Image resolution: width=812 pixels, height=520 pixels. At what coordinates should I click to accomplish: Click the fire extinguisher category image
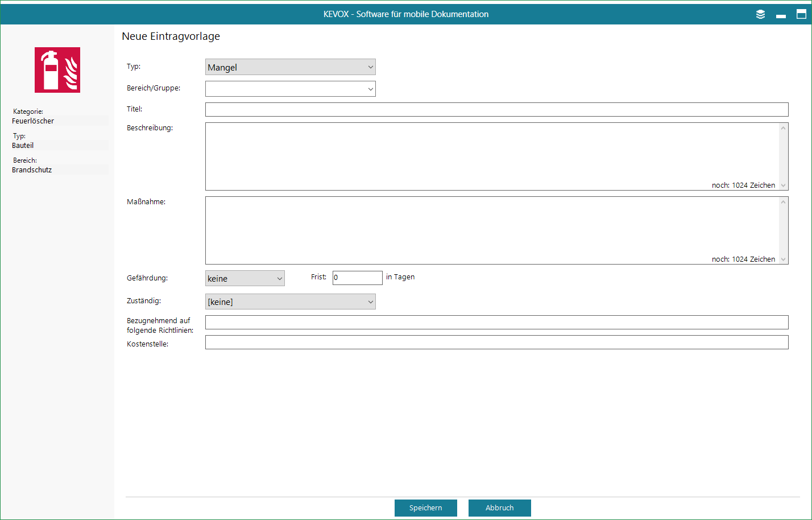[57, 70]
